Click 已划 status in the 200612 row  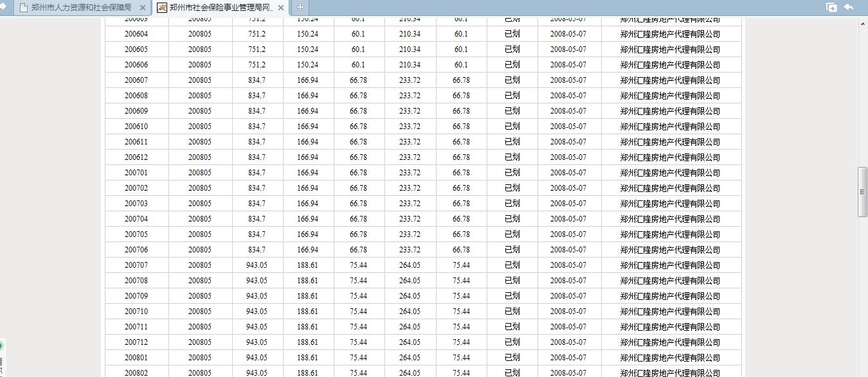512,157
